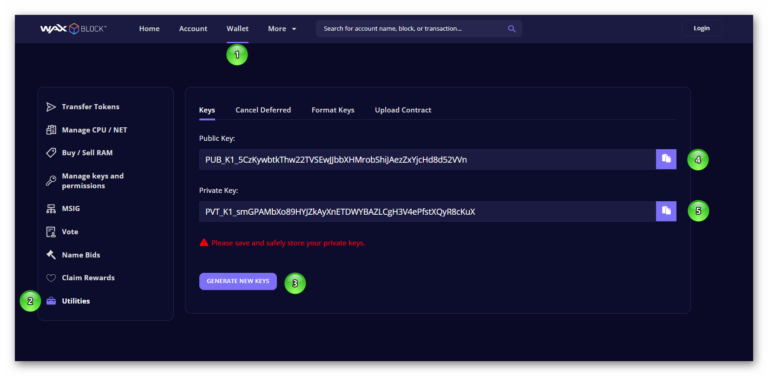Screen dimensions: 768x376
Task: Copy the public key with copy icon
Action: 666,159
